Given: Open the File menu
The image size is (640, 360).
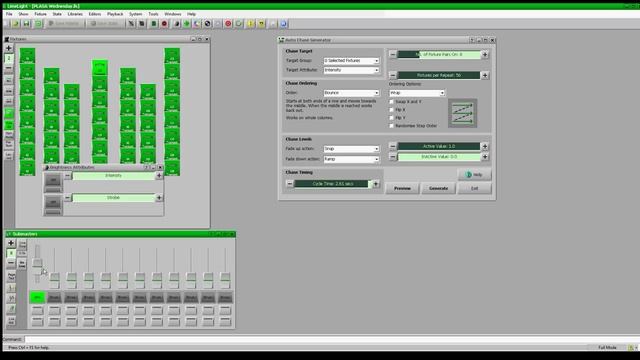Looking at the screenshot, I should coord(9,14).
